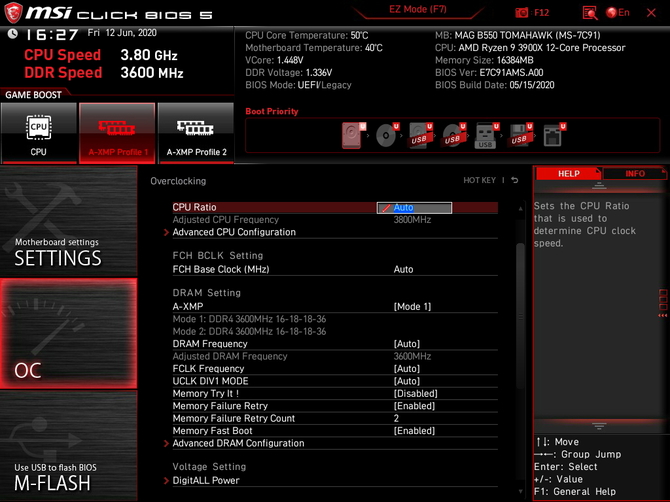This screenshot has height=502, width=670.
Task: Open the BIOS search magnifier icon
Action: pos(590,13)
